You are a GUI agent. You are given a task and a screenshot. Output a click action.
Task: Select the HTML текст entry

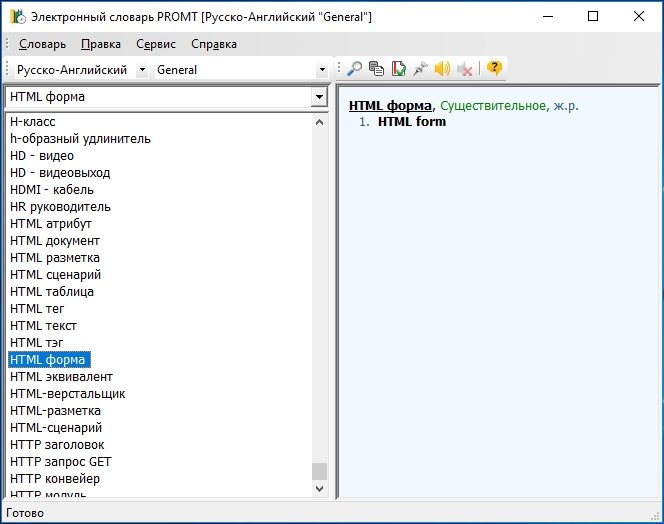43,326
